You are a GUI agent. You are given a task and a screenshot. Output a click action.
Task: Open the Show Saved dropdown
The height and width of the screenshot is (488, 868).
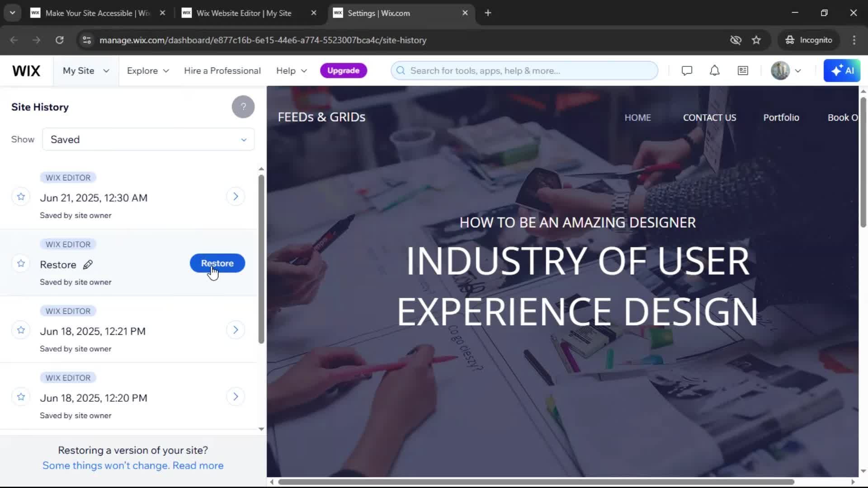148,139
